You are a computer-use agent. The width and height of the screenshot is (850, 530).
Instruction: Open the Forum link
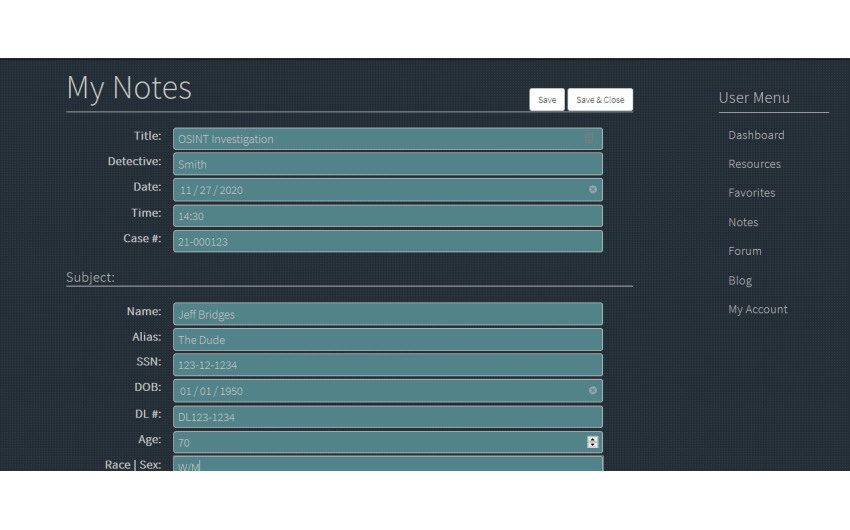[x=744, y=251]
